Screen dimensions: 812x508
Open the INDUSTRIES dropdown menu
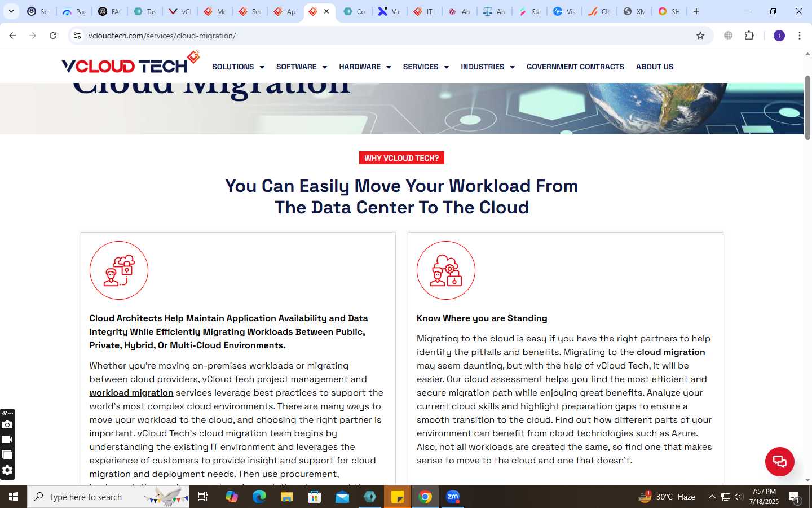click(x=488, y=67)
